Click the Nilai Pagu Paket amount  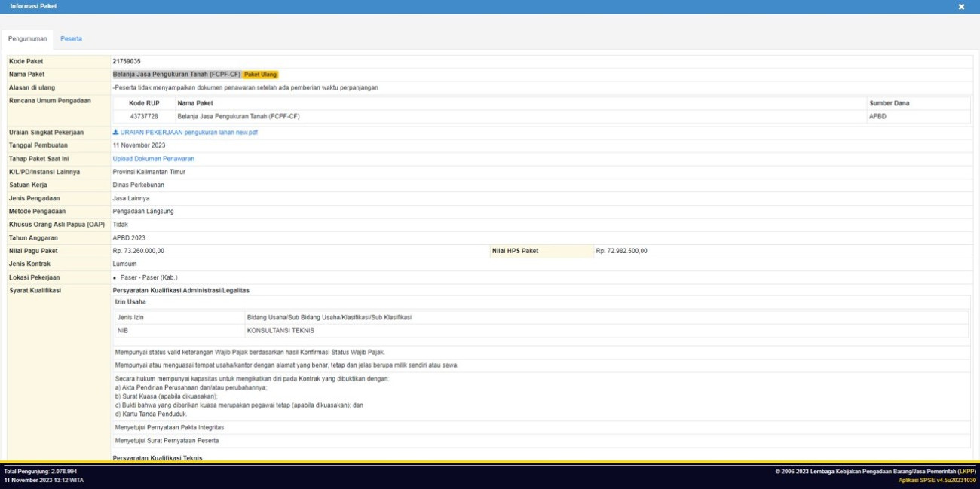coord(139,251)
